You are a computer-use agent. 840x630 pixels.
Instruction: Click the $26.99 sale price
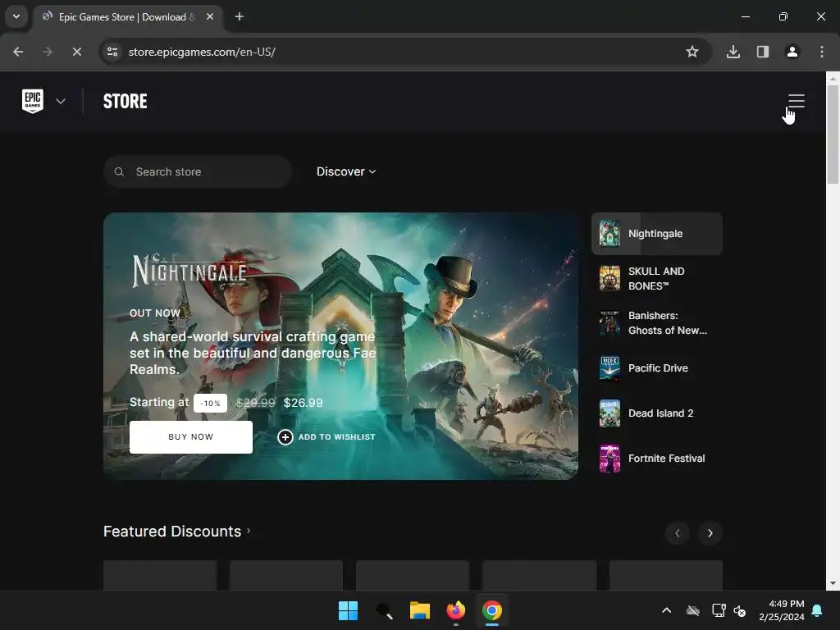(304, 403)
